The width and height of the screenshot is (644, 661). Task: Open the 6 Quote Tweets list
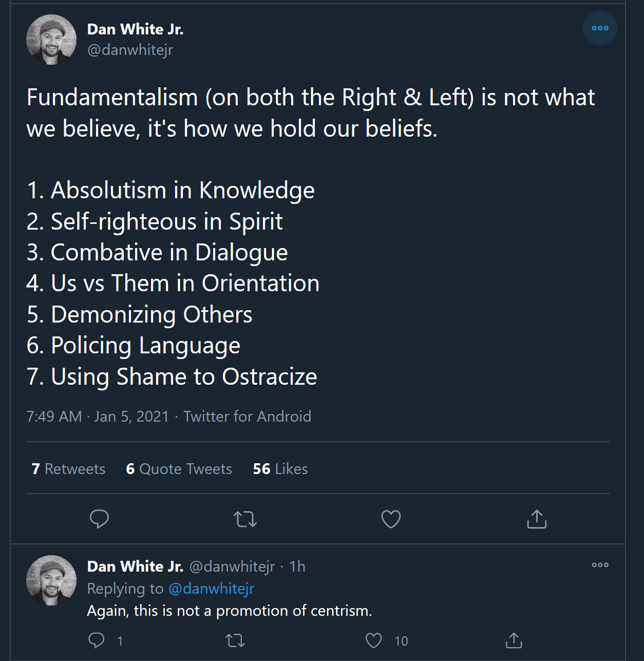pyautogui.click(x=179, y=469)
